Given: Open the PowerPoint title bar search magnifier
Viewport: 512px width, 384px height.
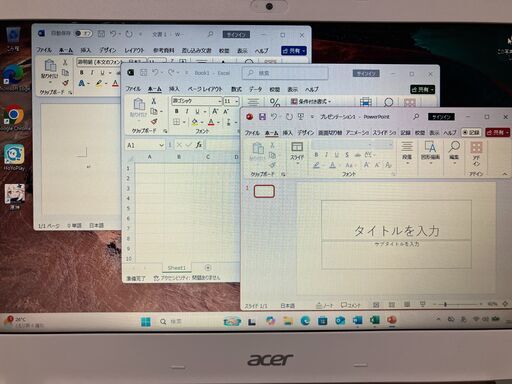Looking at the screenshot, I should (x=416, y=117).
